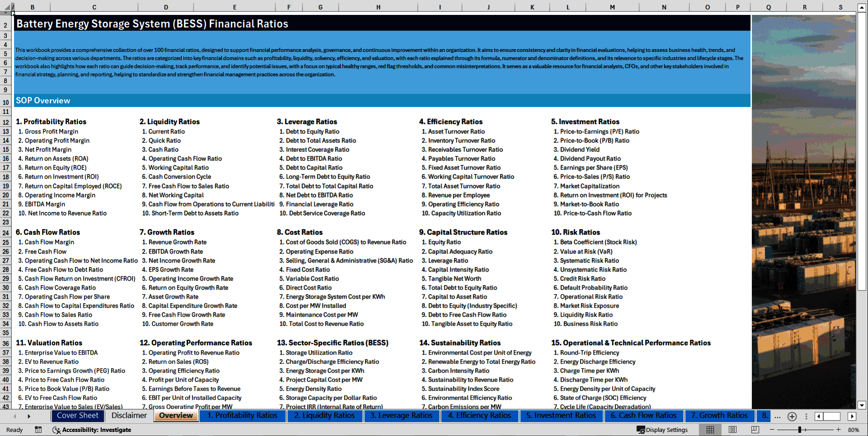Click the zoom slider handle
Image resolution: width=868 pixels, height=436 pixels.
pyautogui.click(x=800, y=430)
